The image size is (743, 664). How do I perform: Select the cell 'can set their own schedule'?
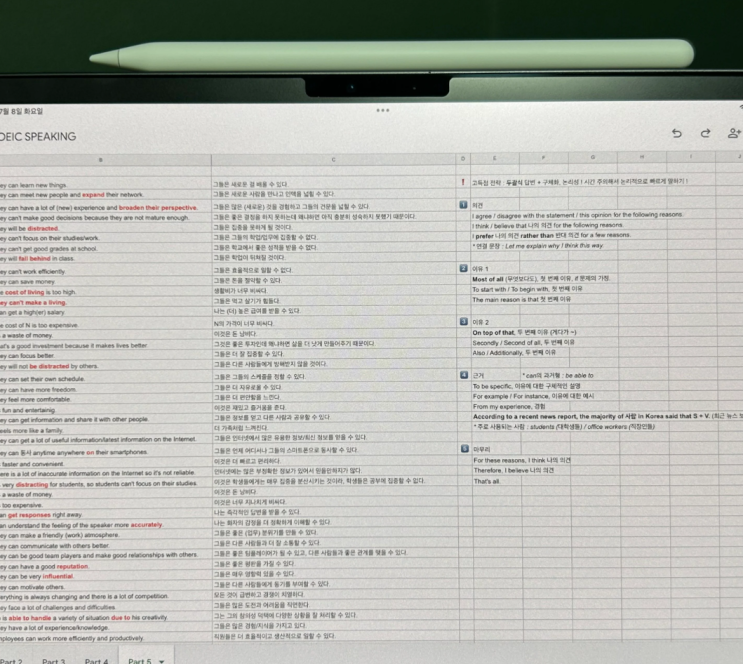click(x=106, y=379)
